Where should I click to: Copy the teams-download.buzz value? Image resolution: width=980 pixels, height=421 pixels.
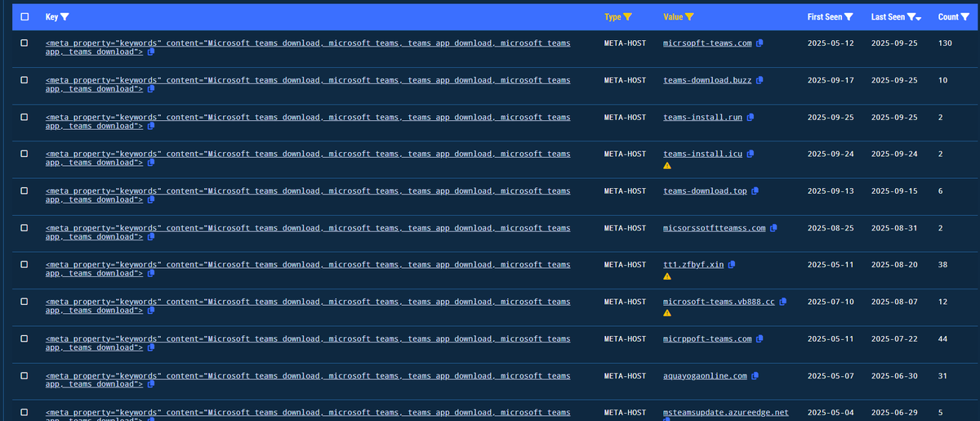pyautogui.click(x=759, y=80)
